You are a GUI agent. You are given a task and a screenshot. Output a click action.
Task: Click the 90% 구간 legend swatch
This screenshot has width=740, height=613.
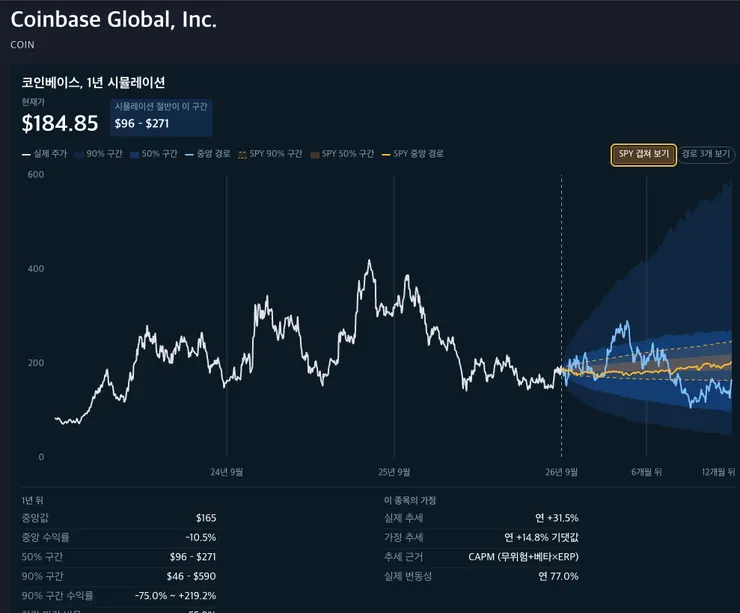pos(79,154)
